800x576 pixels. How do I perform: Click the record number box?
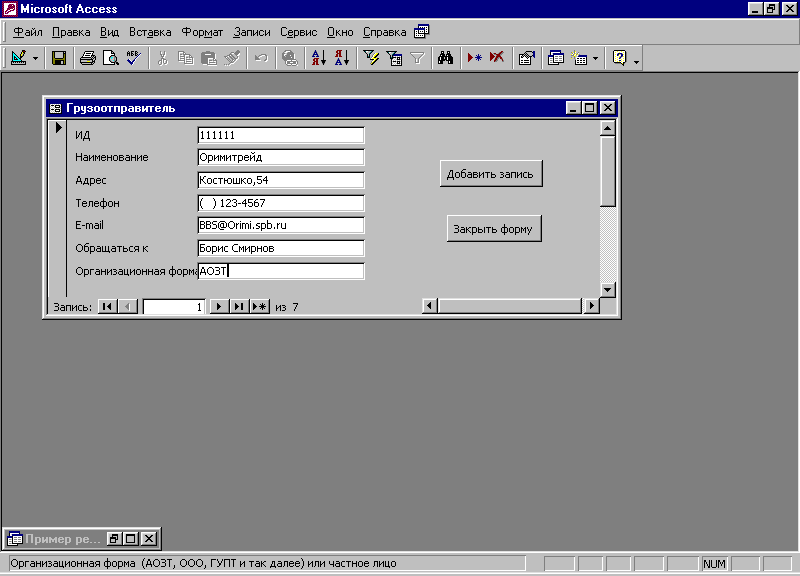pyautogui.click(x=174, y=307)
